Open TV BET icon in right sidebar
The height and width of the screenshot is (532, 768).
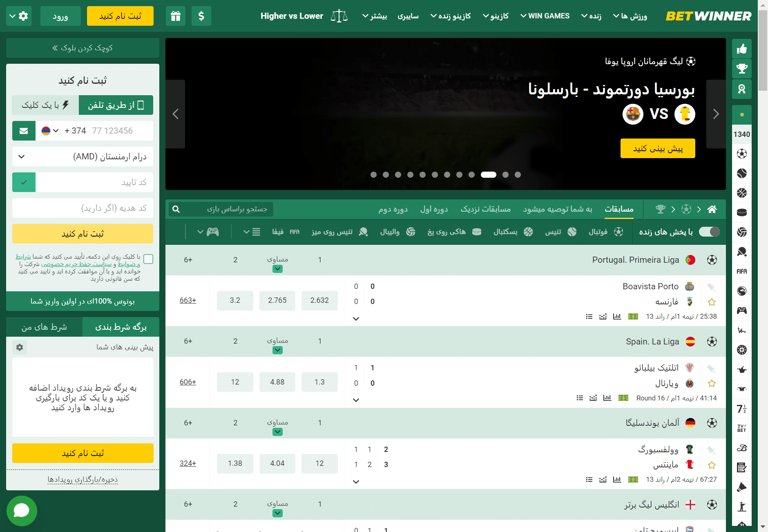pyautogui.click(x=742, y=428)
